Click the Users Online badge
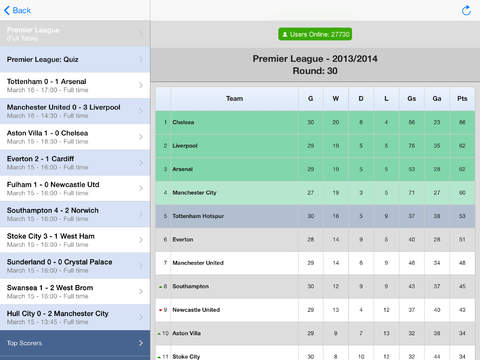Viewport: 480px width, 360px height. (315, 34)
